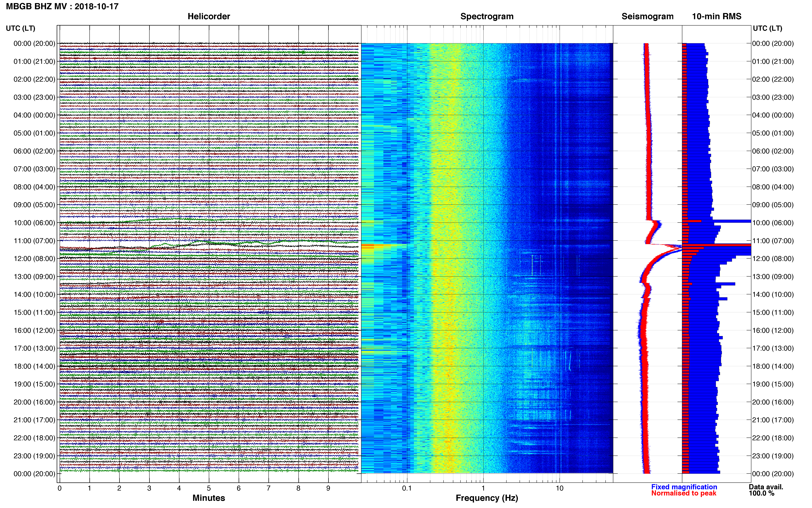Select the Spectrogram panel heading
This screenshot has height=508, width=812.
pos(487,16)
